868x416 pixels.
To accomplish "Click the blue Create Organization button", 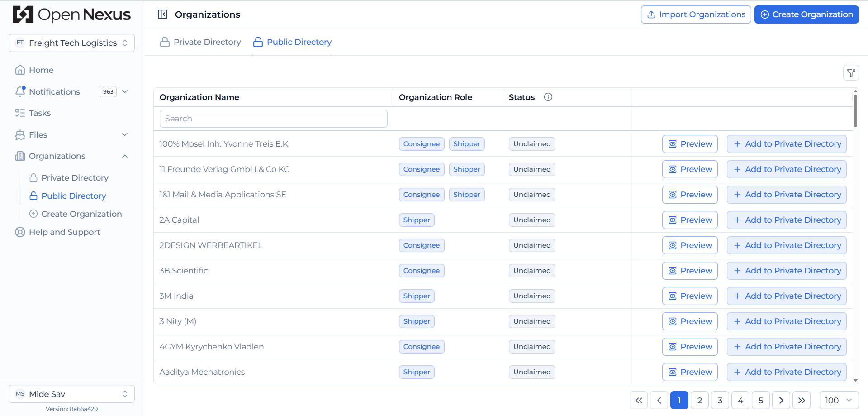I will point(806,14).
